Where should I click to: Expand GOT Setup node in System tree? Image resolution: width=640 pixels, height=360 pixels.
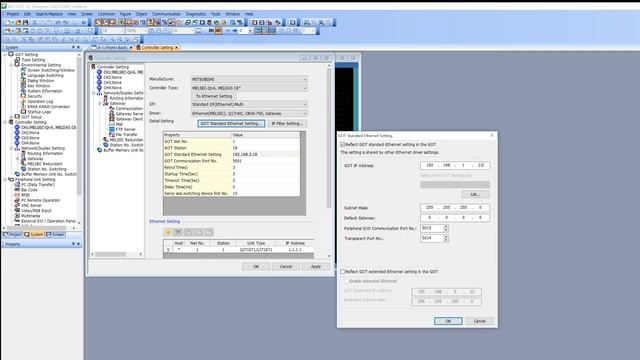coord(11,117)
